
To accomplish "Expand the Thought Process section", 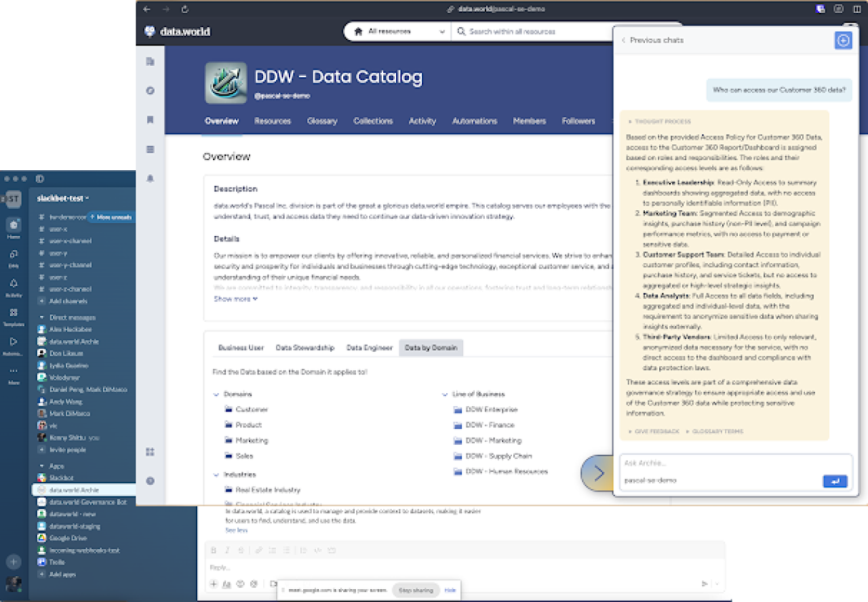I will pyautogui.click(x=659, y=121).
